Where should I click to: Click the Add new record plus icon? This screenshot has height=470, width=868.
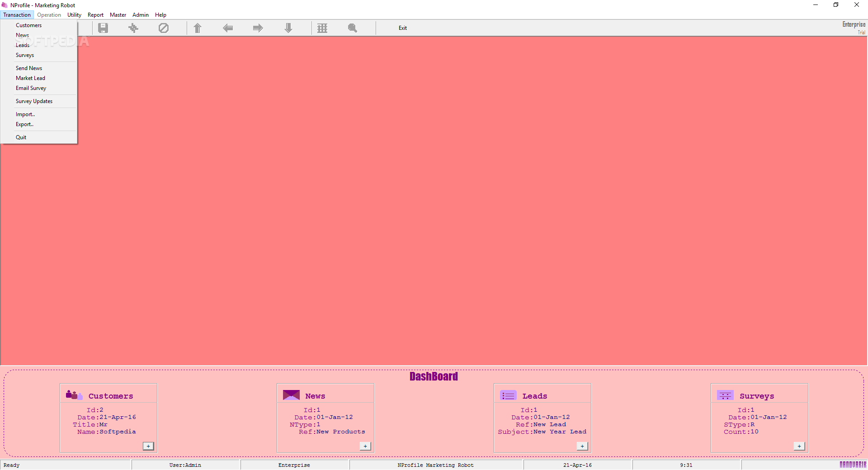[x=133, y=28]
